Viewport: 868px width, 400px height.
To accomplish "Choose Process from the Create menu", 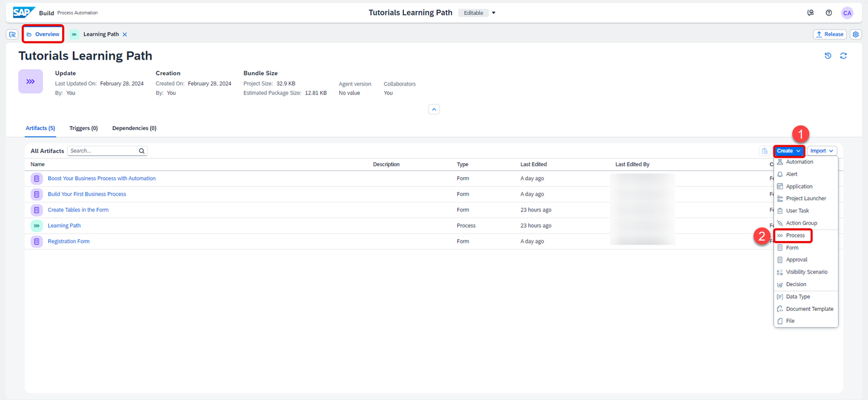I will point(806,236).
